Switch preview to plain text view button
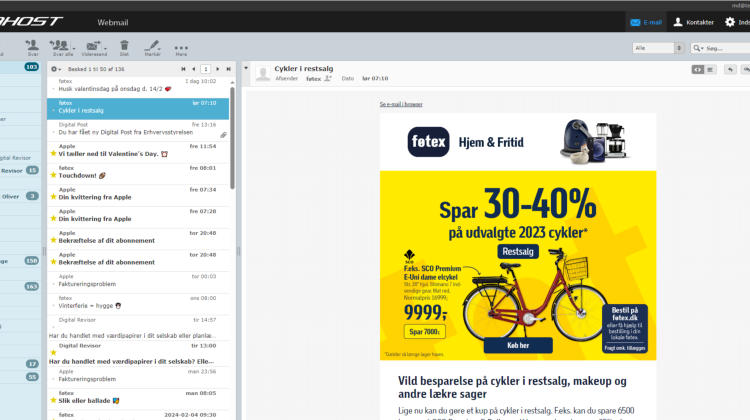The height and width of the screenshot is (420, 750). click(710, 70)
